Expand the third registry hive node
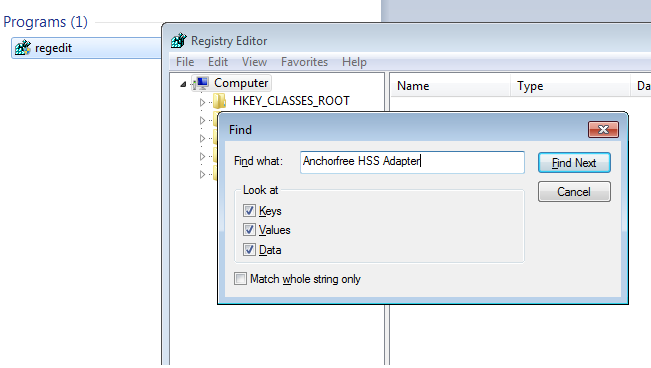This screenshot has height=368, width=651. [202, 138]
